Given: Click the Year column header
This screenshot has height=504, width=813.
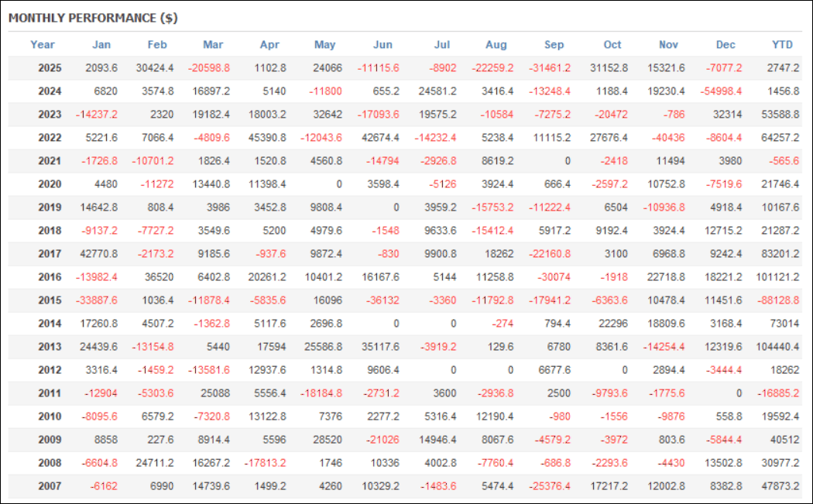Looking at the screenshot, I should pos(43,45).
